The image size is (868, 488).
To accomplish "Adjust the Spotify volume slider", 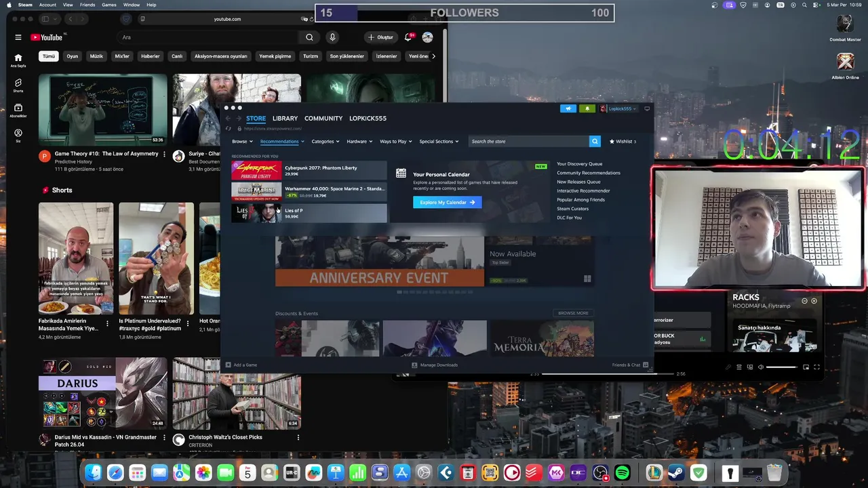I will coord(782,367).
